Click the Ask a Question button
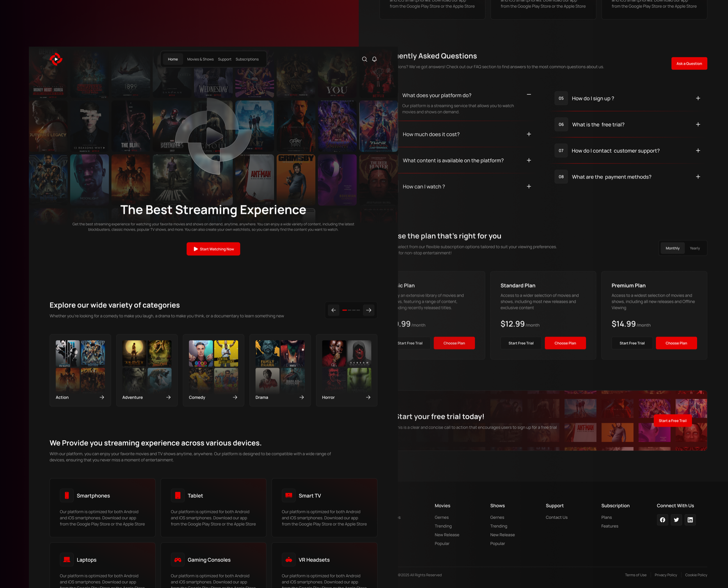 [x=689, y=63]
